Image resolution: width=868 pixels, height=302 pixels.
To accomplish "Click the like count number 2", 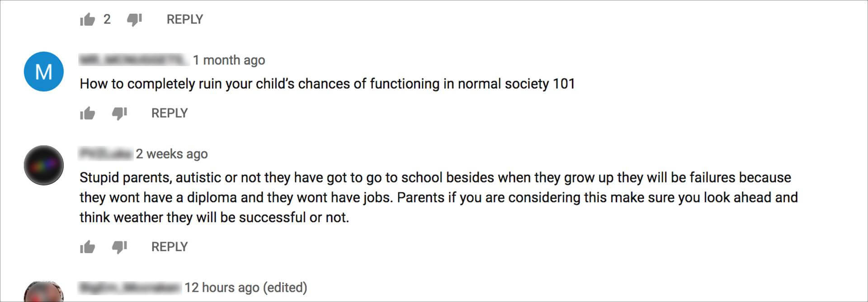I will point(107,19).
